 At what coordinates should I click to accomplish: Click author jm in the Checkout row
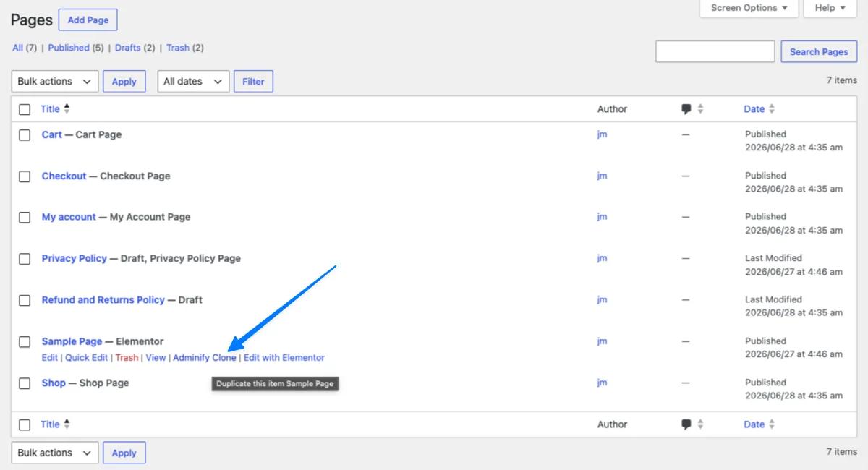[602, 176]
